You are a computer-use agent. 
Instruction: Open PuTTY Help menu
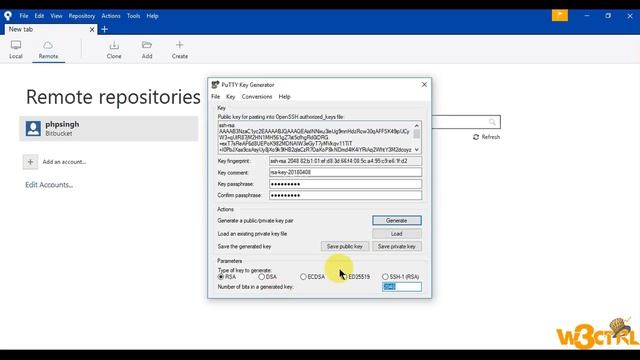click(284, 97)
